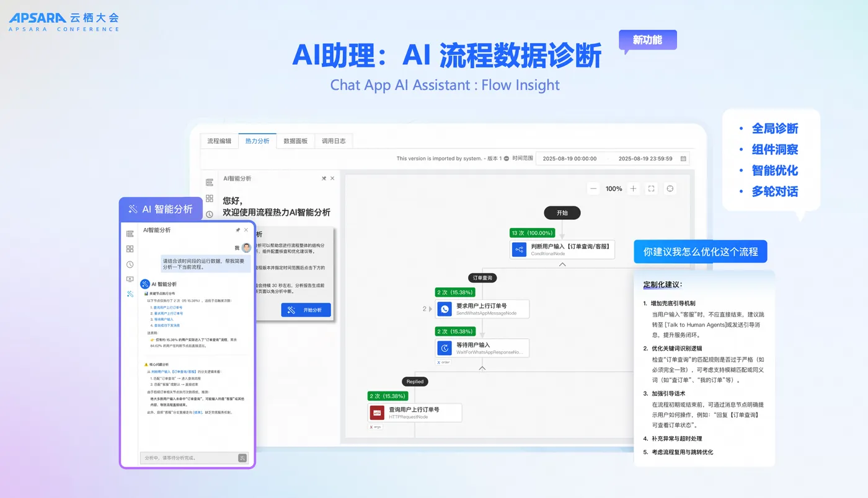Open the 数据面板 tab

click(x=296, y=141)
